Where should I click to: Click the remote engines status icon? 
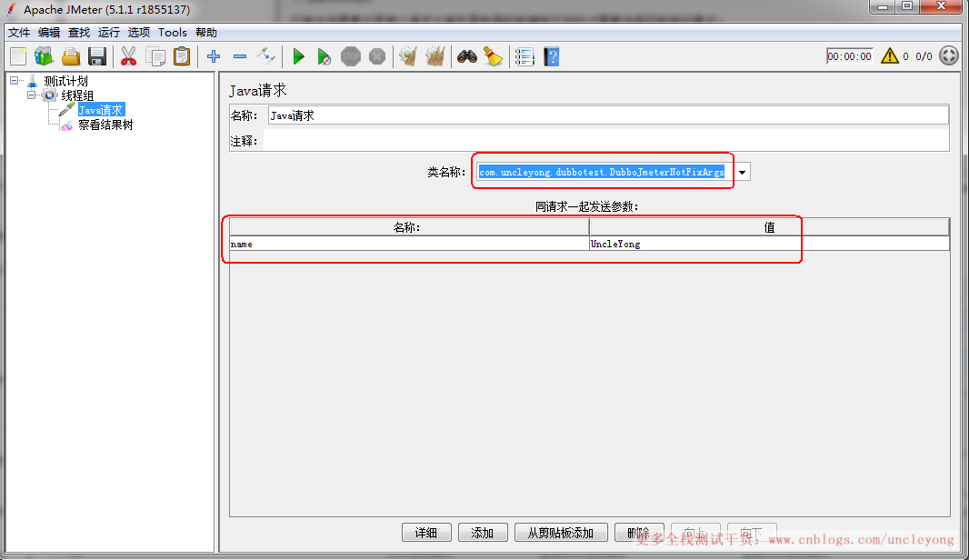pyautogui.click(x=949, y=56)
